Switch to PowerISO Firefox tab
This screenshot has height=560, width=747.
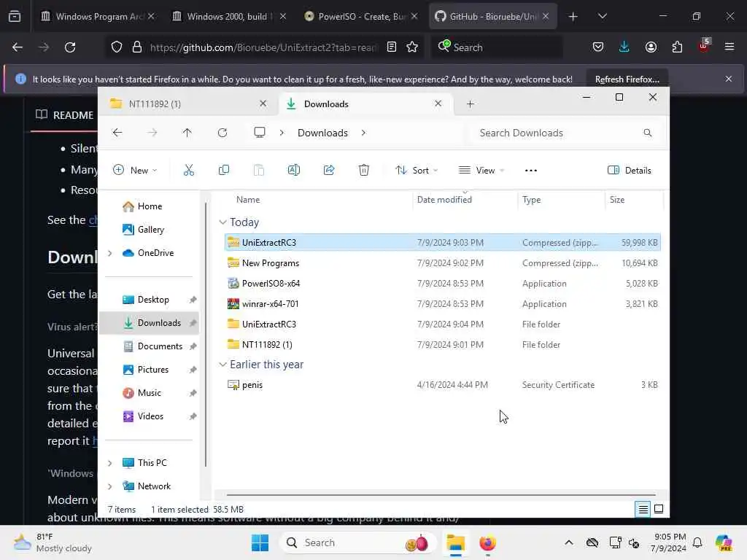point(361,16)
